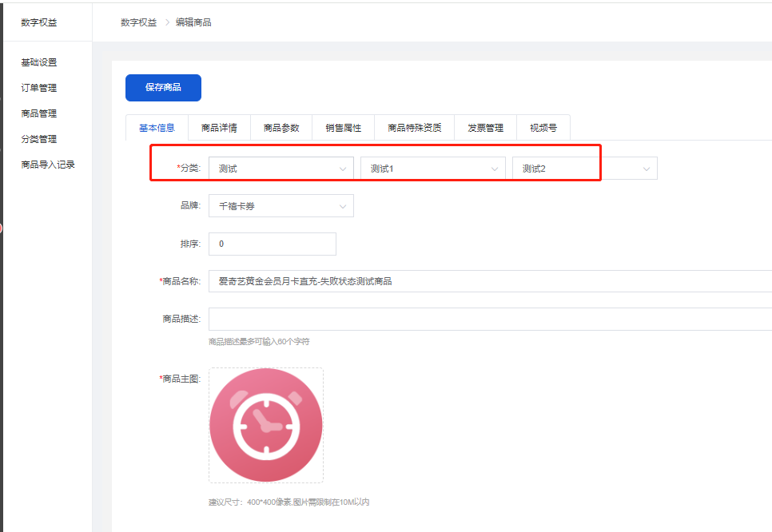
Task: Open 商品导入记录 in the sidebar
Action: 48,165
